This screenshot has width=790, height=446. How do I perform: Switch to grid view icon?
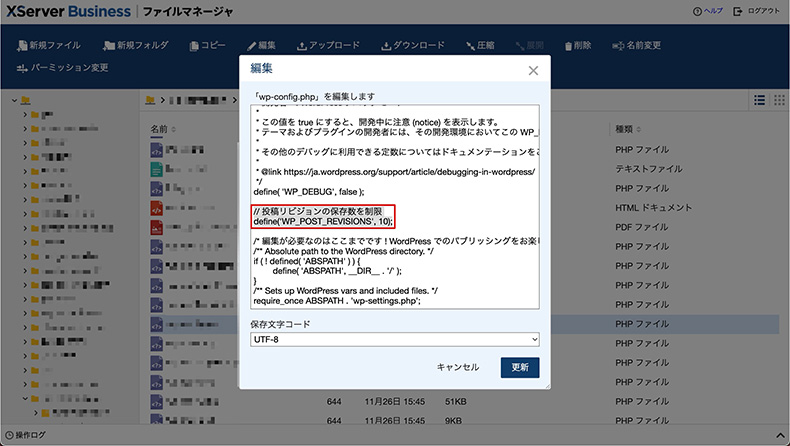click(x=779, y=100)
